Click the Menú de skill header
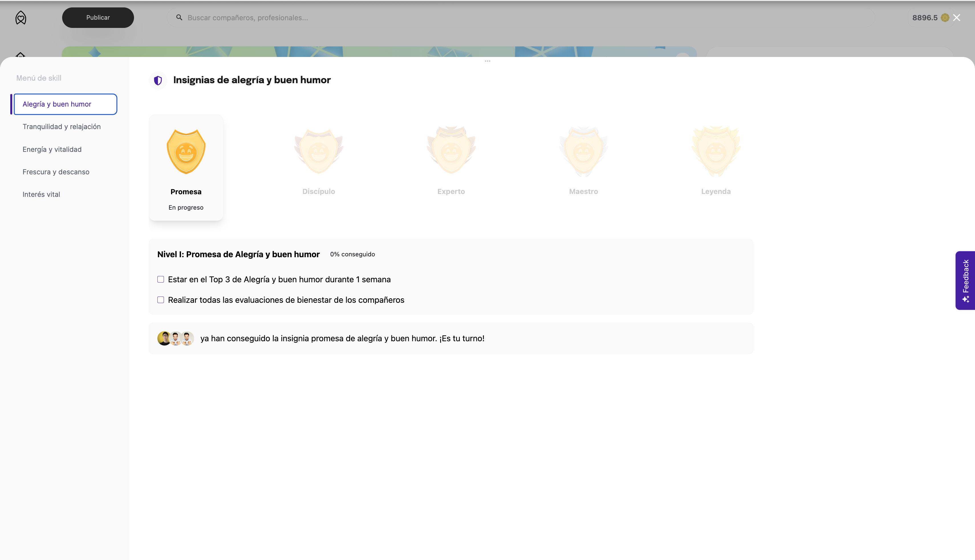Viewport: 975px width, 560px height. click(39, 78)
